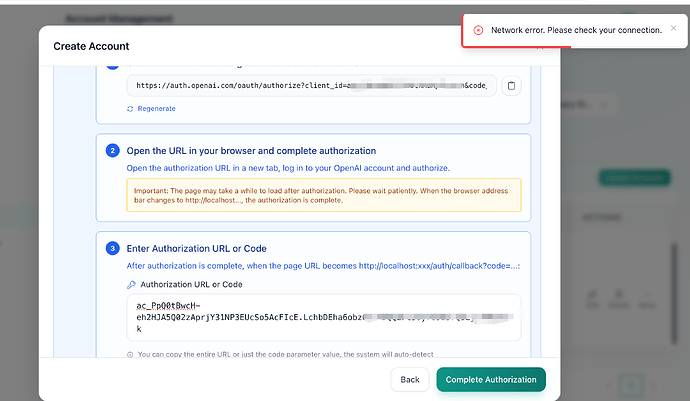Click the 'Create Account' dialog title
The image size is (690, 401).
(91, 46)
